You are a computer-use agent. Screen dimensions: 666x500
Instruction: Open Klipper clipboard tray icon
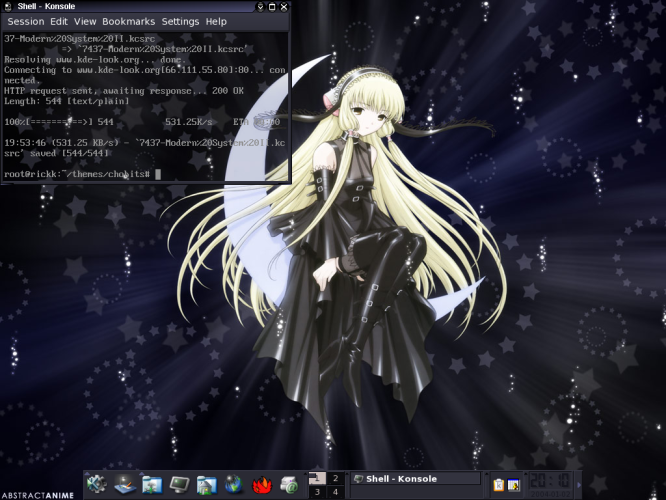tap(499, 485)
